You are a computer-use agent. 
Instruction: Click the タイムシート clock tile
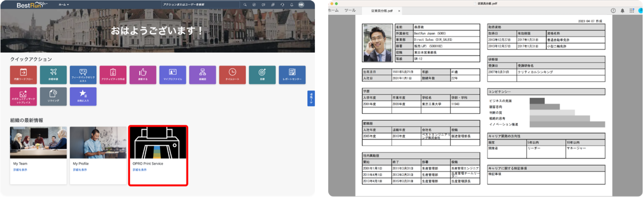click(232, 75)
